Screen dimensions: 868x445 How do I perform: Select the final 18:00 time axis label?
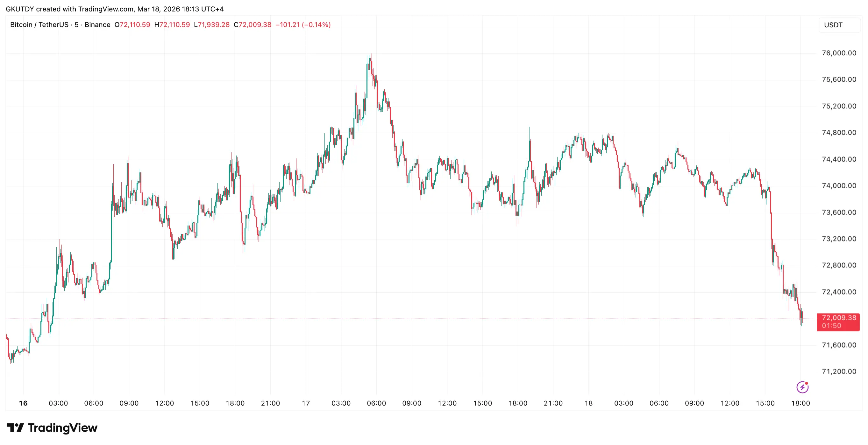pyautogui.click(x=800, y=403)
